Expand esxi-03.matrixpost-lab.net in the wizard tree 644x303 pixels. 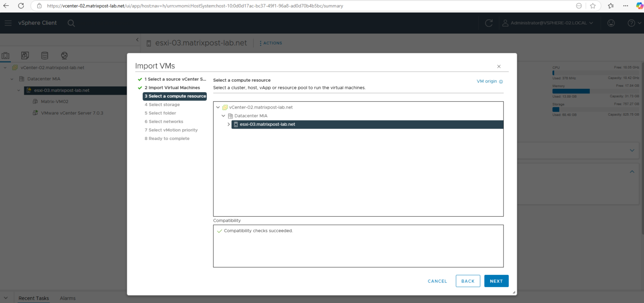(x=229, y=124)
